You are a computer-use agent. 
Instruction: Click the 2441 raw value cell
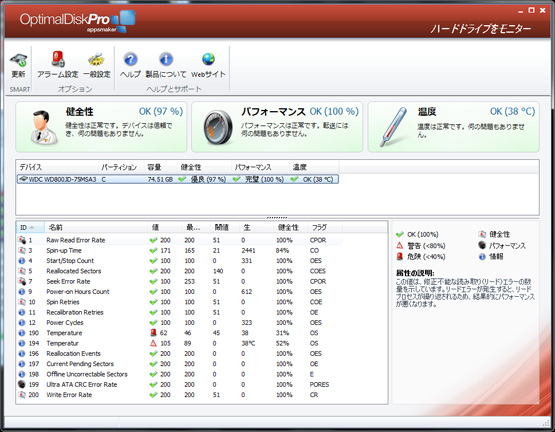coord(248,250)
